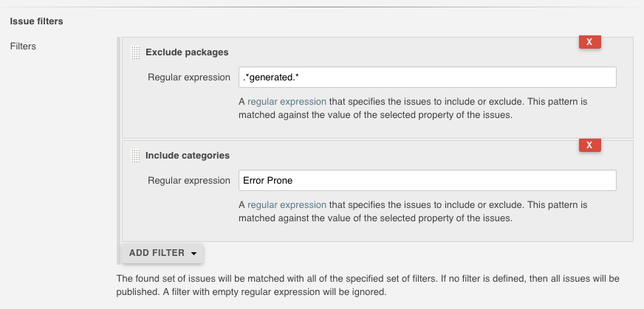Delete the Exclude packages filter

(x=589, y=42)
